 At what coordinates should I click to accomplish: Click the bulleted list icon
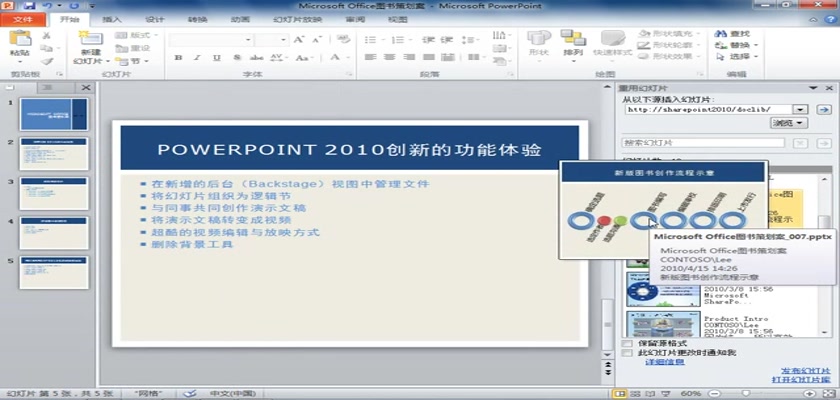tap(371, 40)
